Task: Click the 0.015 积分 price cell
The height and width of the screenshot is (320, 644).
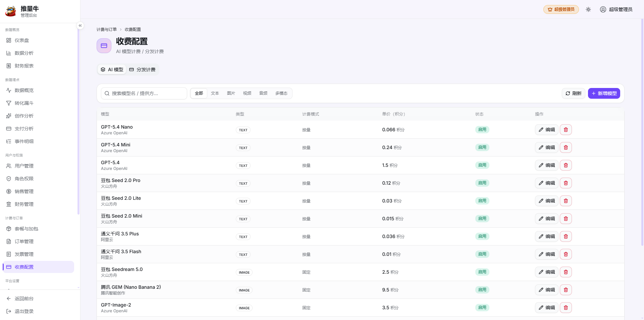Action: (393, 219)
